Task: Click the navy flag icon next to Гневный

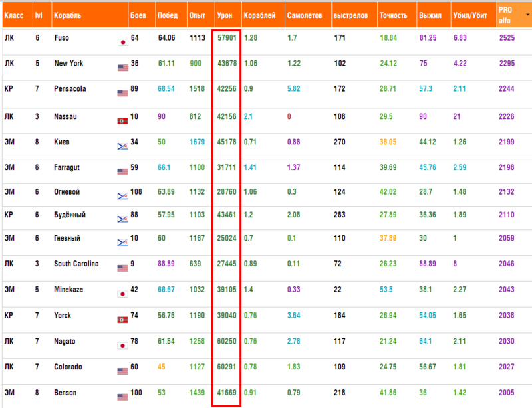Action: [123, 242]
